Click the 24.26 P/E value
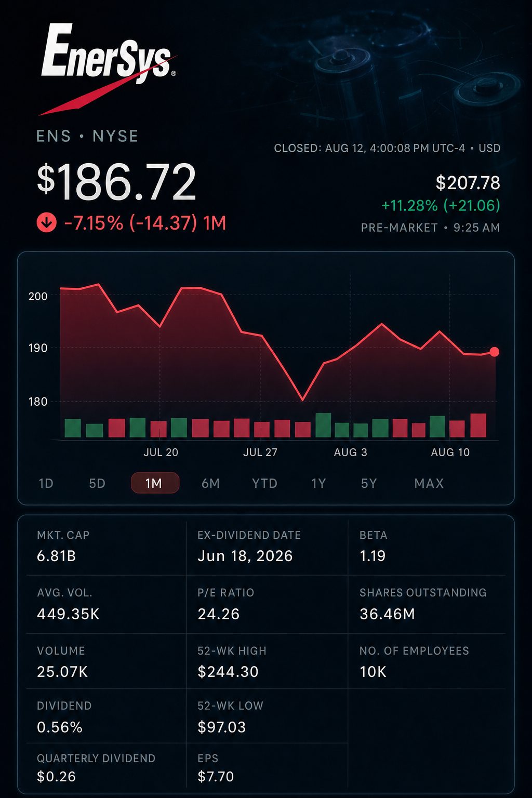532x798 pixels. click(218, 614)
